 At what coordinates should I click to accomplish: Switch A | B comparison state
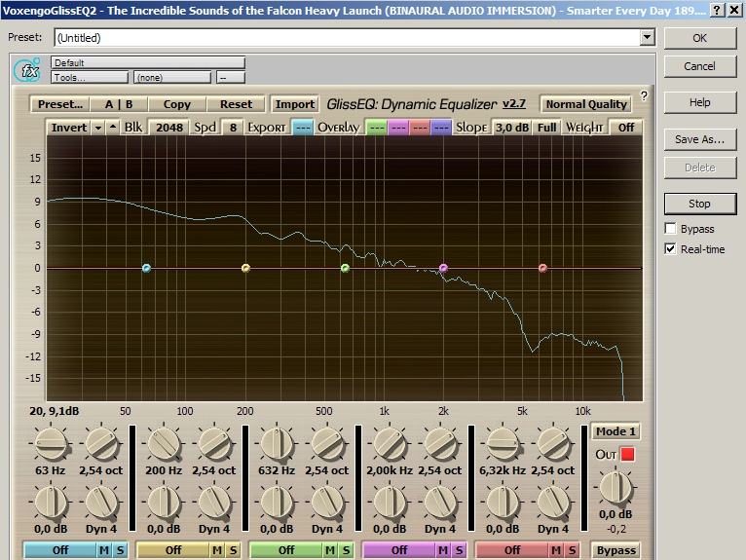[119, 104]
